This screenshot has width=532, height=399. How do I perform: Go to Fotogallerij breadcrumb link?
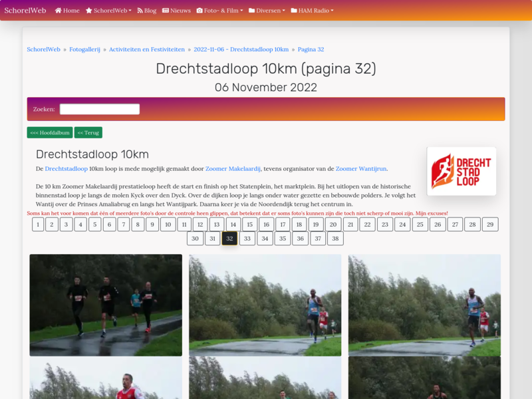[85, 49]
